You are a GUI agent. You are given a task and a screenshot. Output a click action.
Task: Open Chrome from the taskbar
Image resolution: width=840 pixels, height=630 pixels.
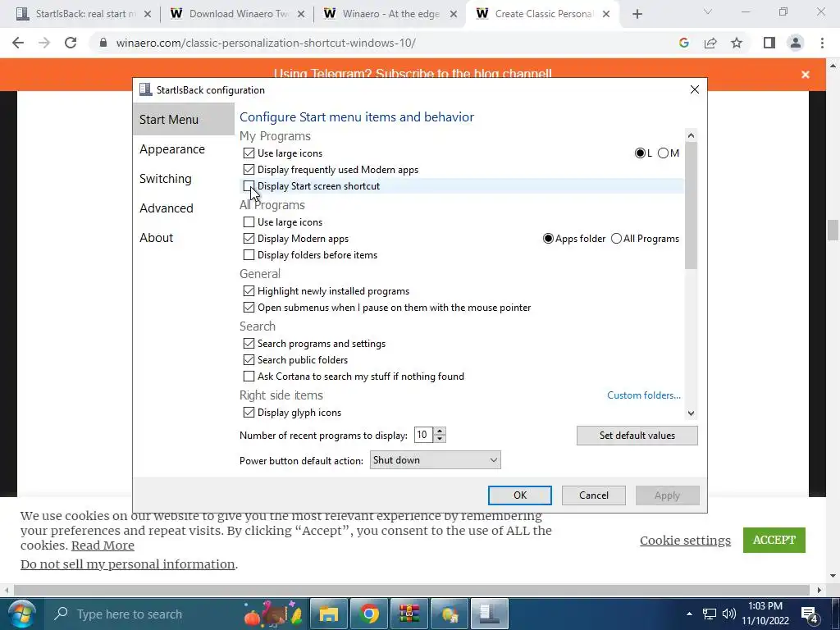(x=368, y=614)
